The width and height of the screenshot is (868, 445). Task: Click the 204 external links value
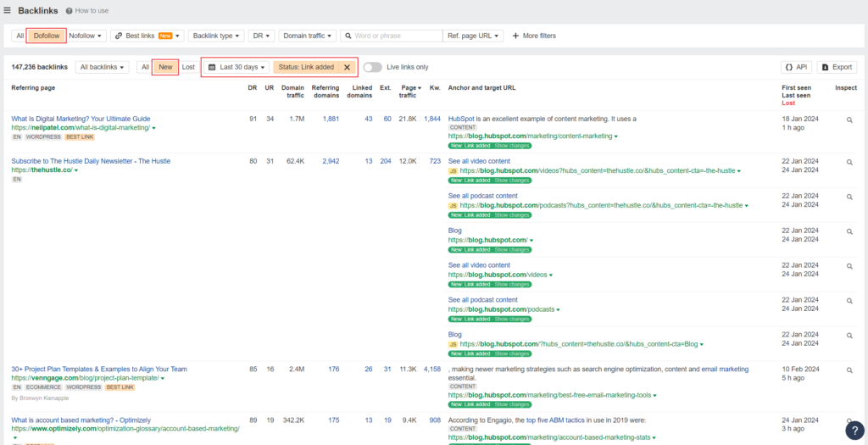[x=386, y=161]
